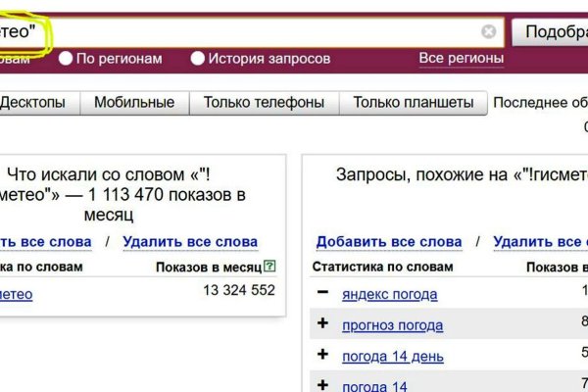The width and height of the screenshot is (588, 392).
Task: Click Добавить все слова in similar queries panel
Action: [389, 241]
